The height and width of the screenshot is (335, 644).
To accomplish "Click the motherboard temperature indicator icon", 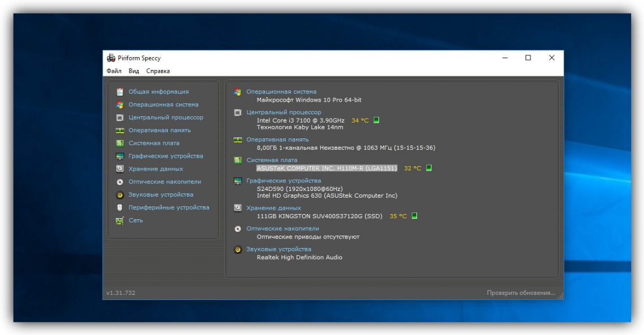I will tap(429, 168).
